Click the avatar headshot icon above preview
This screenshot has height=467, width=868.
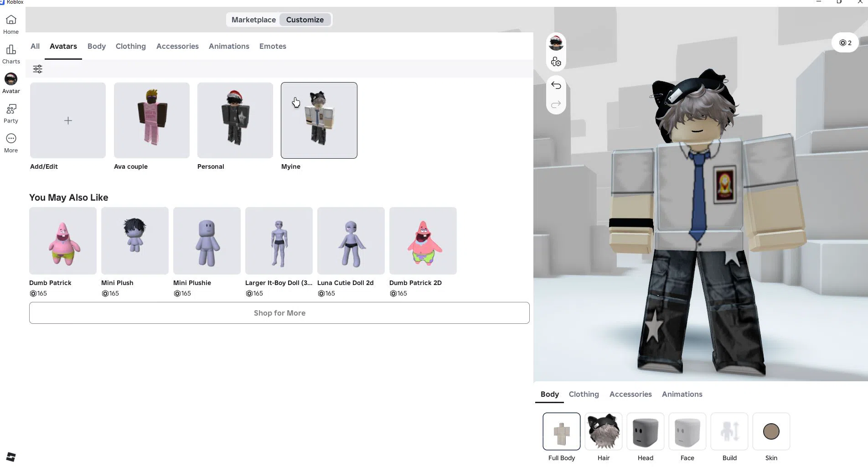tap(556, 43)
